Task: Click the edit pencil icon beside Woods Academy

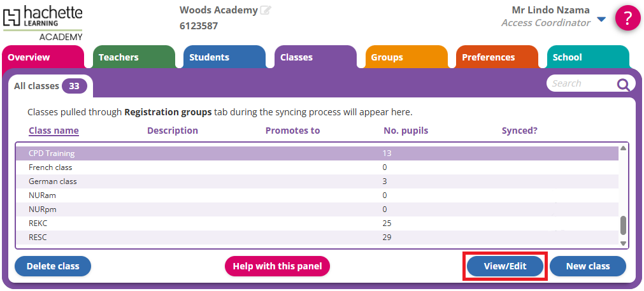Action: pos(266,10)
